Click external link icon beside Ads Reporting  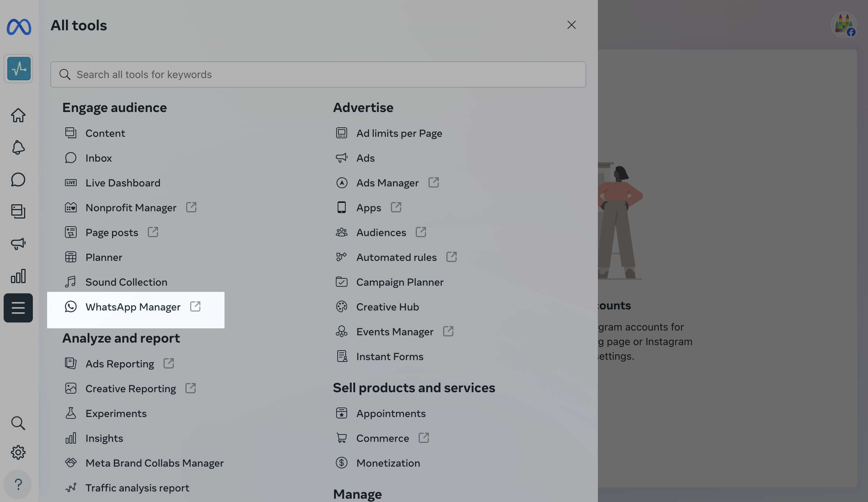pyautogui.click(x=169, y=363)
